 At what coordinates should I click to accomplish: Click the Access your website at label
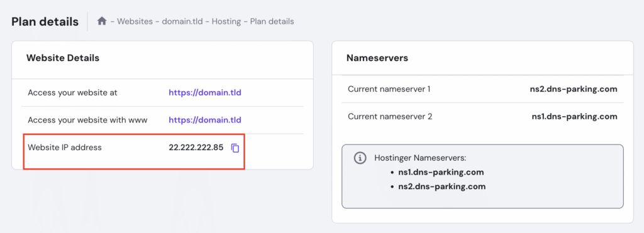(73, 93)
